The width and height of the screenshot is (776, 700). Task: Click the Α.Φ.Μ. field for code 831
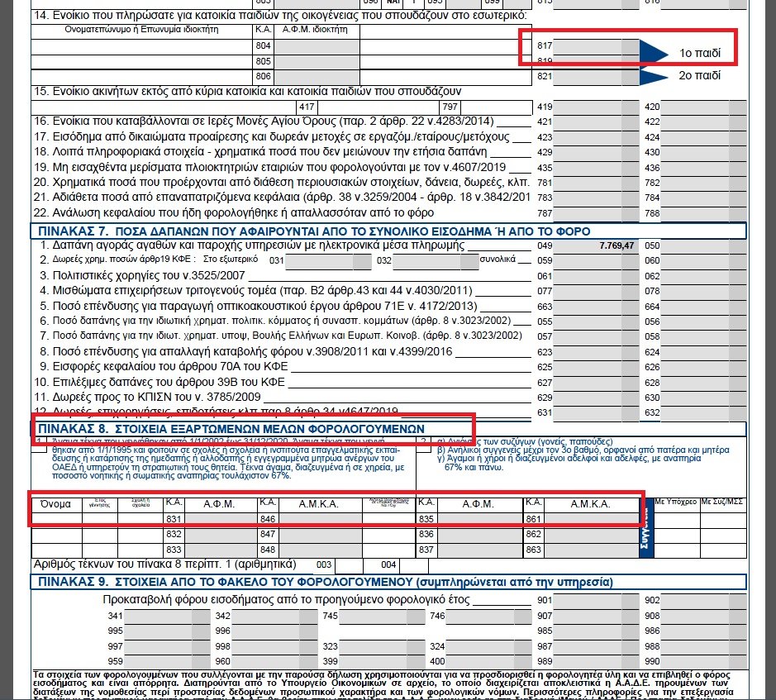click(x=221, y=519)
